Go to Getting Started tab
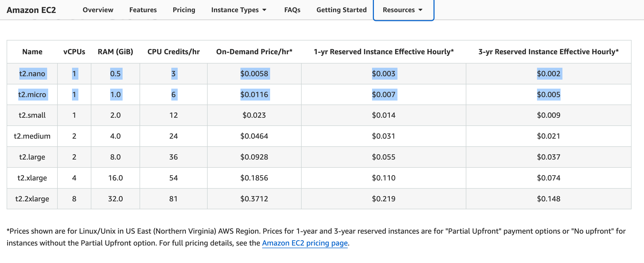 pyautogui.click(x=341, y=10)
